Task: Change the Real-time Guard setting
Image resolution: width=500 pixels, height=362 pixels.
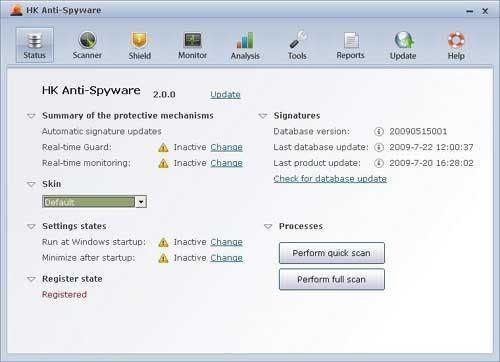Action: tap(226, 147)
